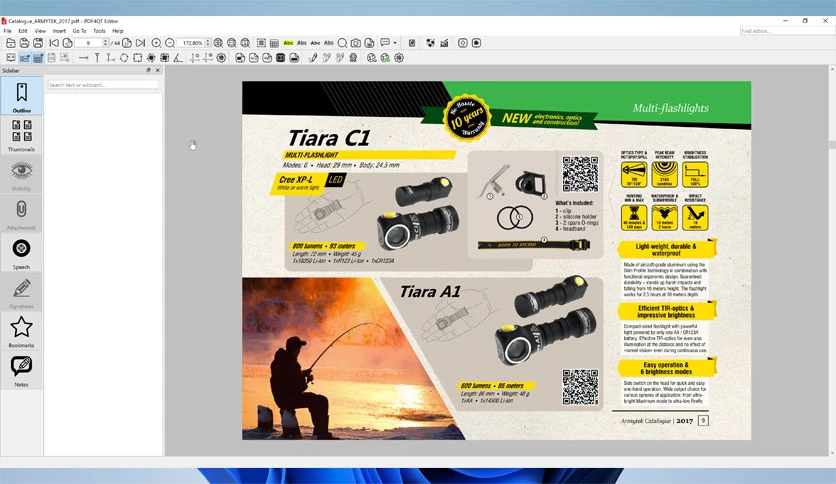Select the Outline sidebar panel
Screen dimensions: 836x484
click(21, 96)
